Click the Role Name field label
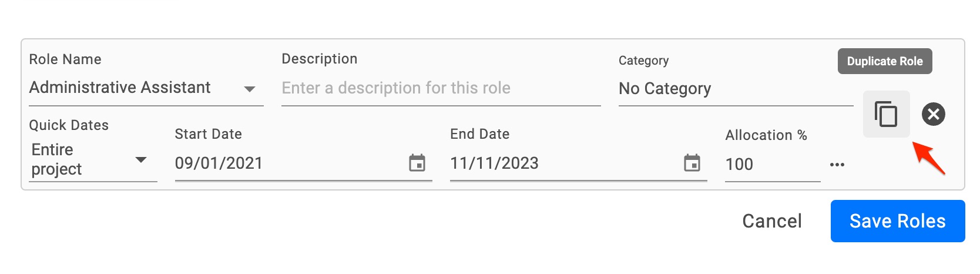The width and height of the screenshot is (980, 274). pos(65,59)
